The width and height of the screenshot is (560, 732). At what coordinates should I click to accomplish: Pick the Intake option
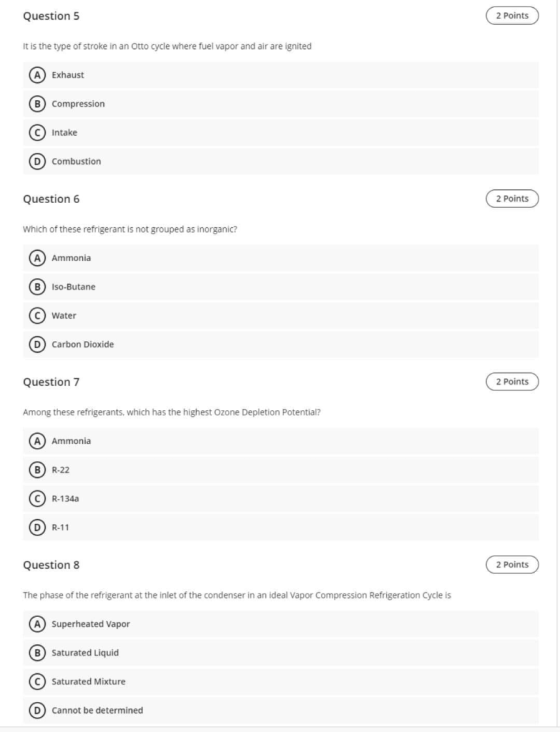[x=281, y=133]
